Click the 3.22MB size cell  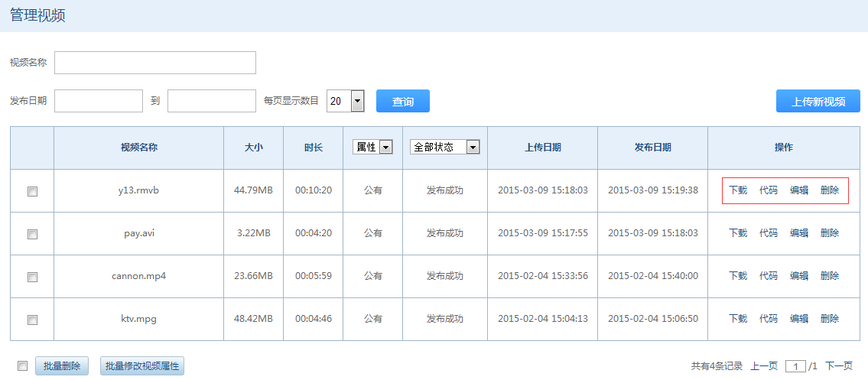coord(254,233)
